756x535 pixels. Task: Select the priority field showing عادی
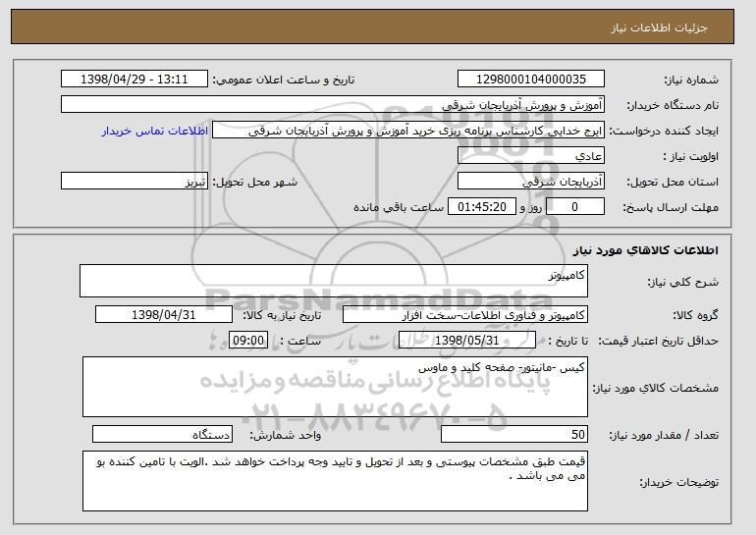[x=531, y=156]
